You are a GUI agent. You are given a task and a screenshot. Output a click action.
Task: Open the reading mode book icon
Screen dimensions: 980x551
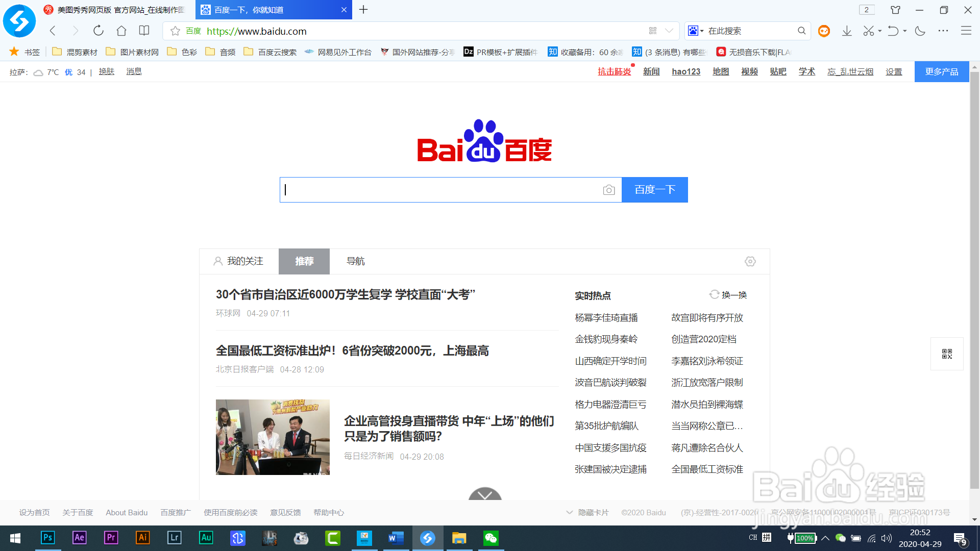pos(144,31)
